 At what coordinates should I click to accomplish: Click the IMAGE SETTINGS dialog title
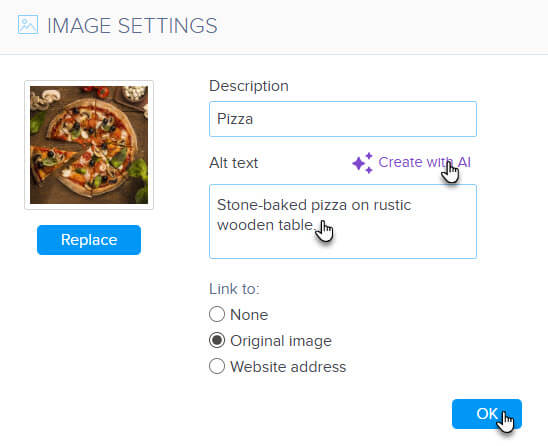pyautogui.click(x=132, y=26)
